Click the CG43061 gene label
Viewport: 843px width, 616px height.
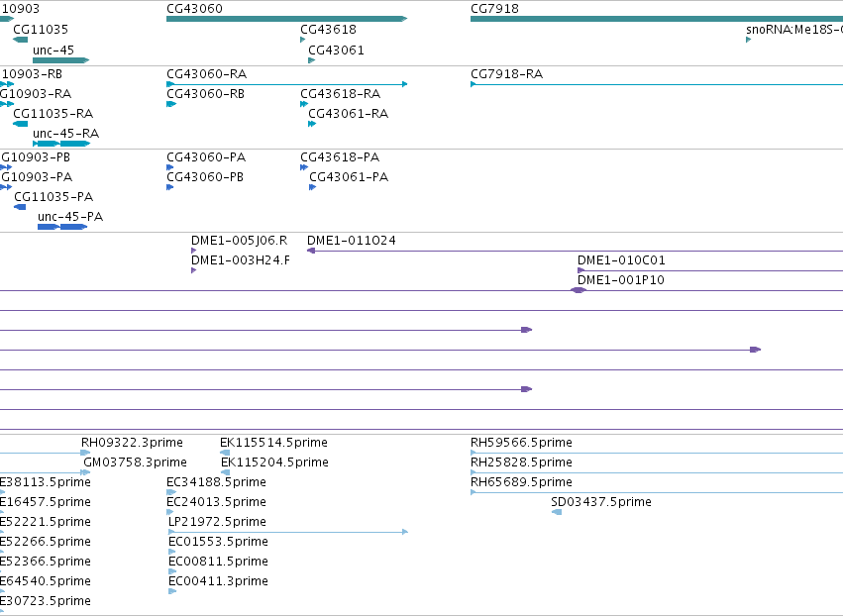tap(336, 51)
